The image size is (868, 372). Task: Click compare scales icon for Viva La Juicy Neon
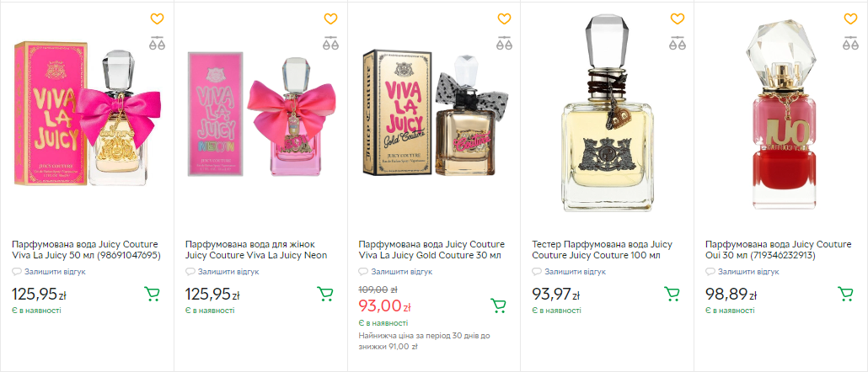(x=330, y=45)
